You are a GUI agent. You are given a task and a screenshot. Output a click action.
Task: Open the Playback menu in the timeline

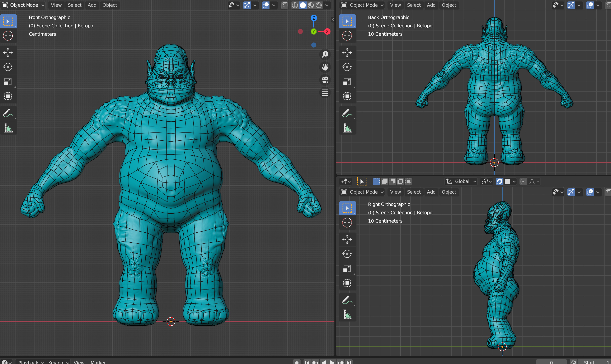pyautogui.click(x=28, y=362)
